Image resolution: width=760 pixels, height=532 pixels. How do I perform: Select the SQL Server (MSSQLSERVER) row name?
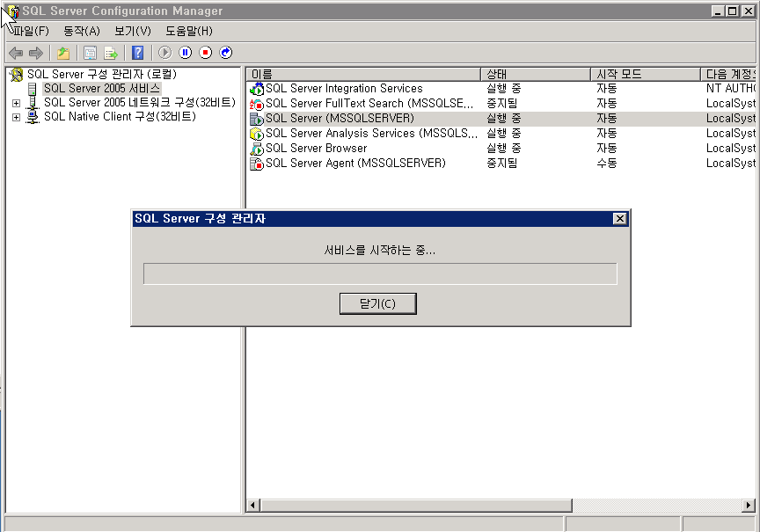340,119
